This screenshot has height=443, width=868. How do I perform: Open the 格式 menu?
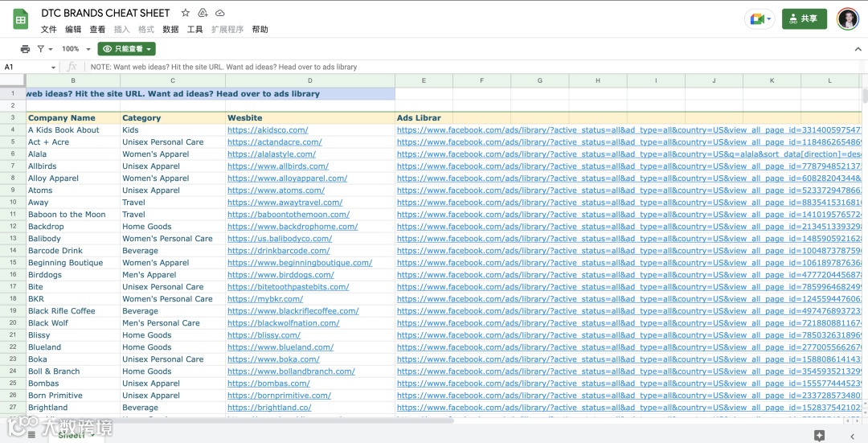click(x=146, y=30)
